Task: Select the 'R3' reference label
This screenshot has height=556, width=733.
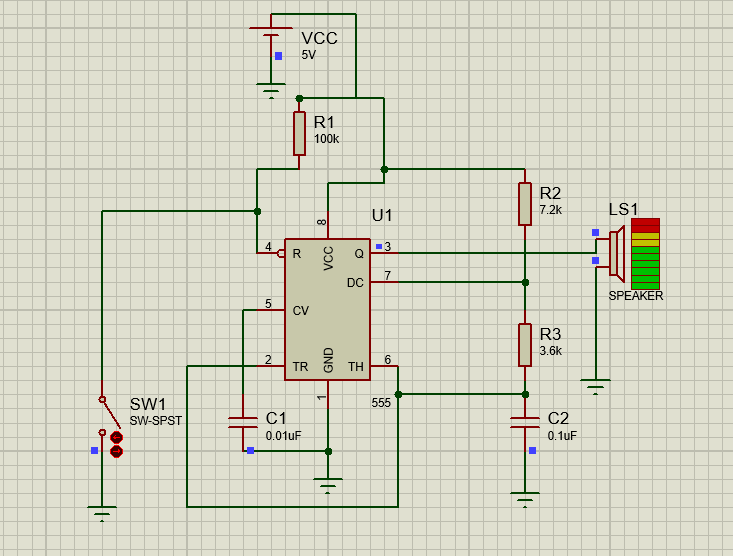Action: (550, 334)
